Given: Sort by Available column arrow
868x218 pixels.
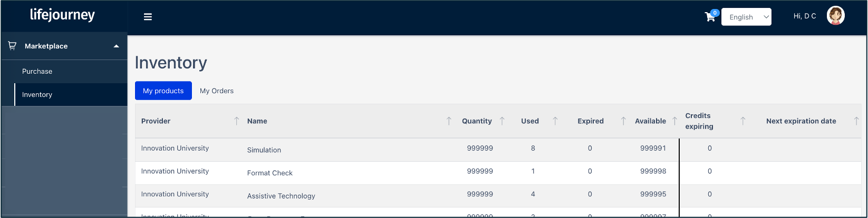Looking at the screenshot, I should (x=674, y=121).
